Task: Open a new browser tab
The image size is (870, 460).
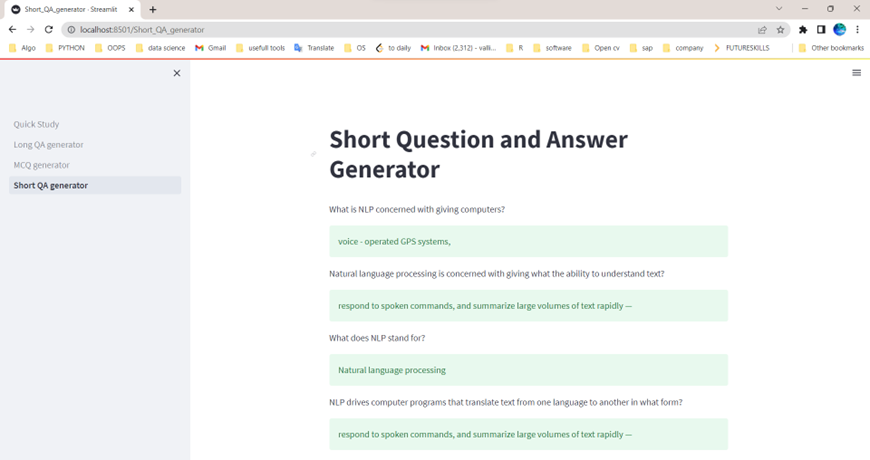Action: tap(153, 9)
